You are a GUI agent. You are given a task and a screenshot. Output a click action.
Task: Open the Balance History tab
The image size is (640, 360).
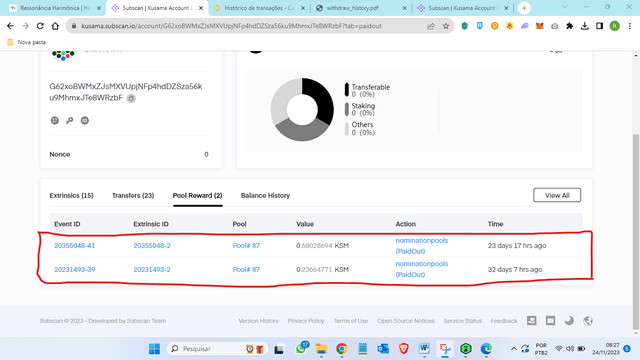(265, 196)
